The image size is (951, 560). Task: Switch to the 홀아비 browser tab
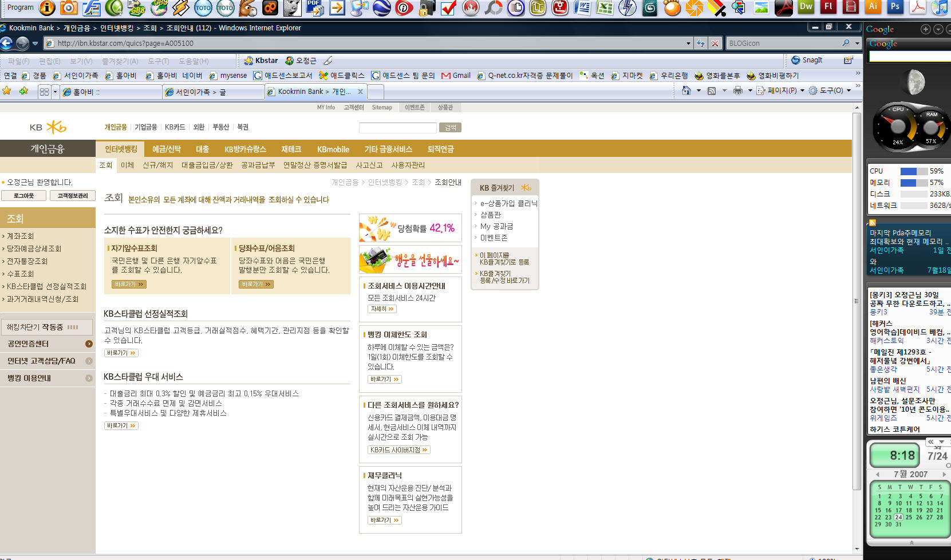[111, 92]
